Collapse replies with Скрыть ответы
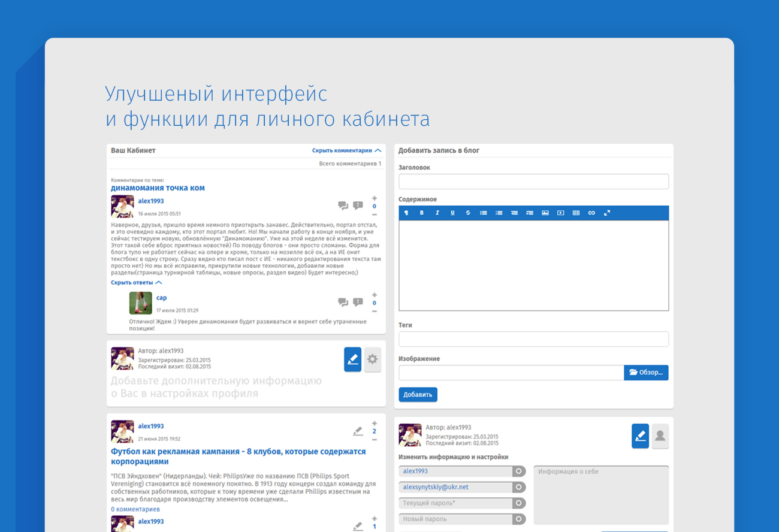 136,282
